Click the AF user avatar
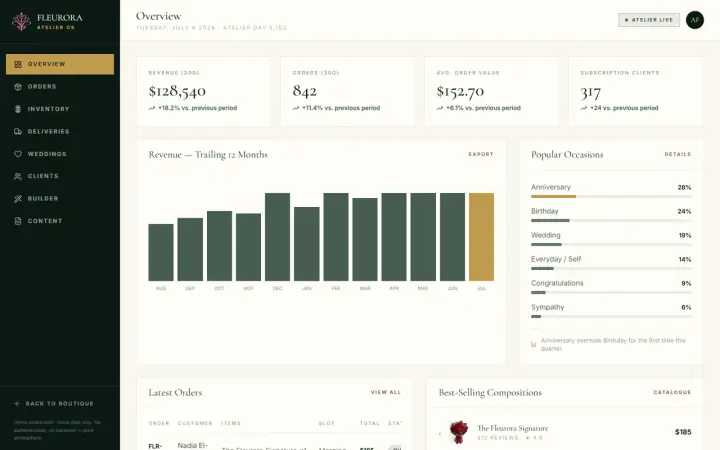Viewport: 720px width, 450px height. coord(695,20)
